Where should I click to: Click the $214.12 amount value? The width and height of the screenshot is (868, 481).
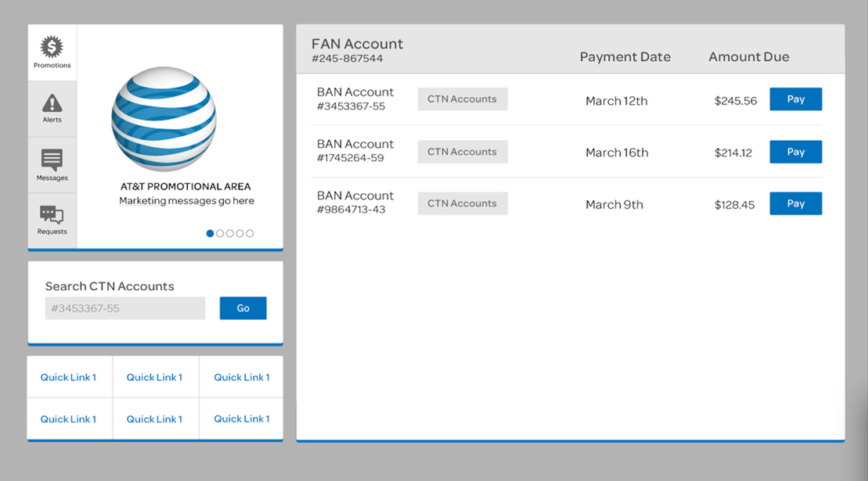(x=733, y=153)
